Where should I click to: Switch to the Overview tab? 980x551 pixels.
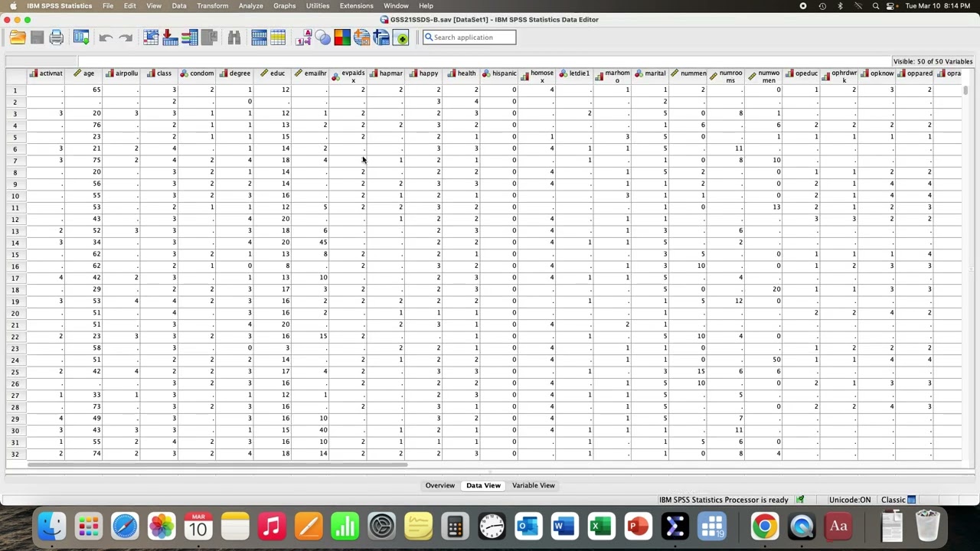[439, 485]
